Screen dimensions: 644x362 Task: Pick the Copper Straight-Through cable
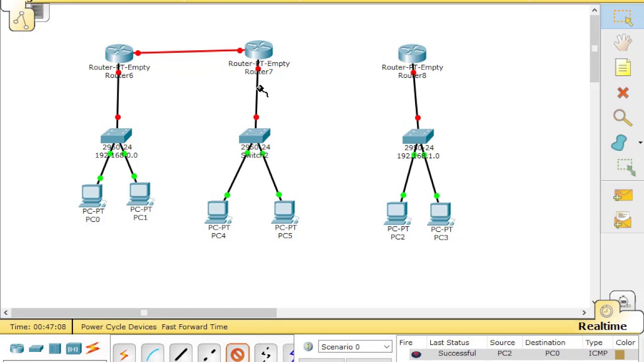click(x=181, y=353)
